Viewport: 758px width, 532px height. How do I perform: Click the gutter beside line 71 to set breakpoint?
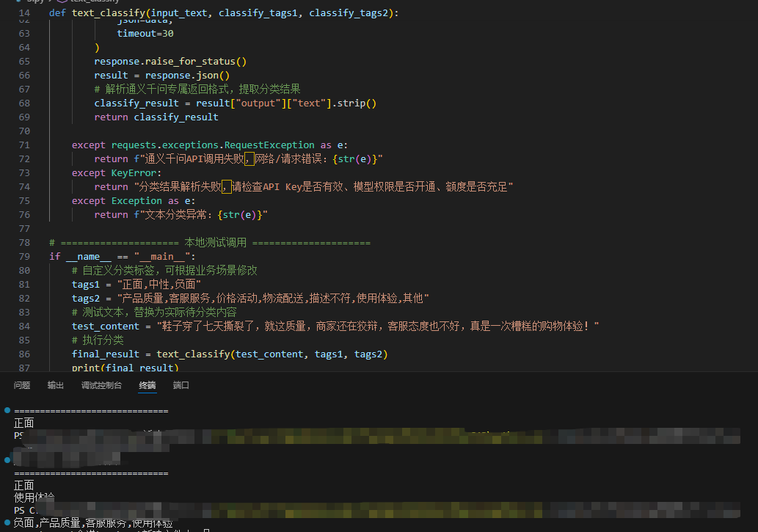(x=9, y=145)
